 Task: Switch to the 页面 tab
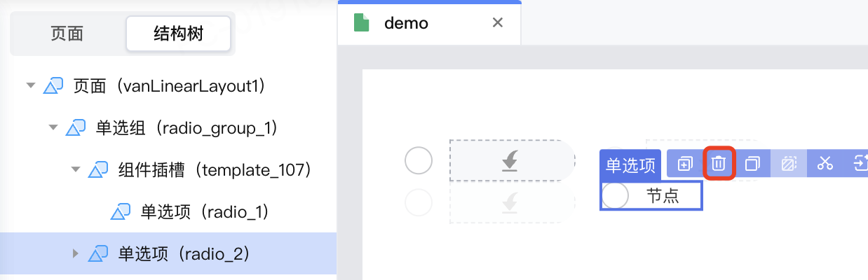point(67,33)
